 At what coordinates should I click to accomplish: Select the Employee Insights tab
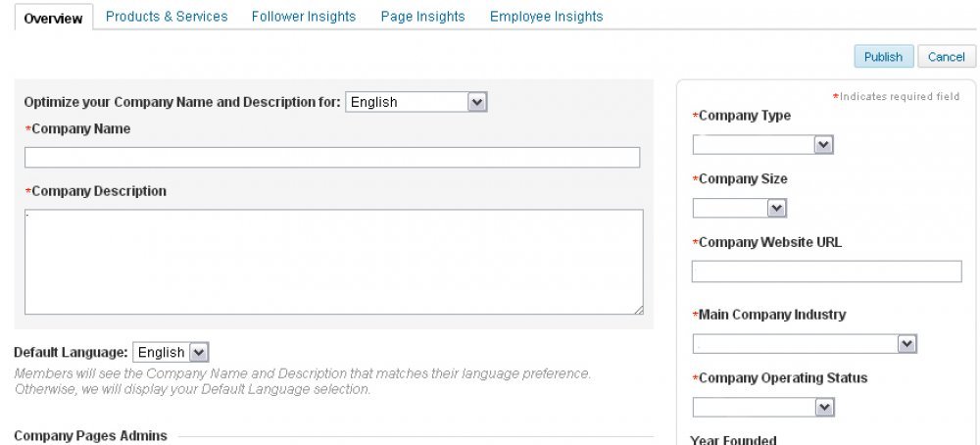546,17
